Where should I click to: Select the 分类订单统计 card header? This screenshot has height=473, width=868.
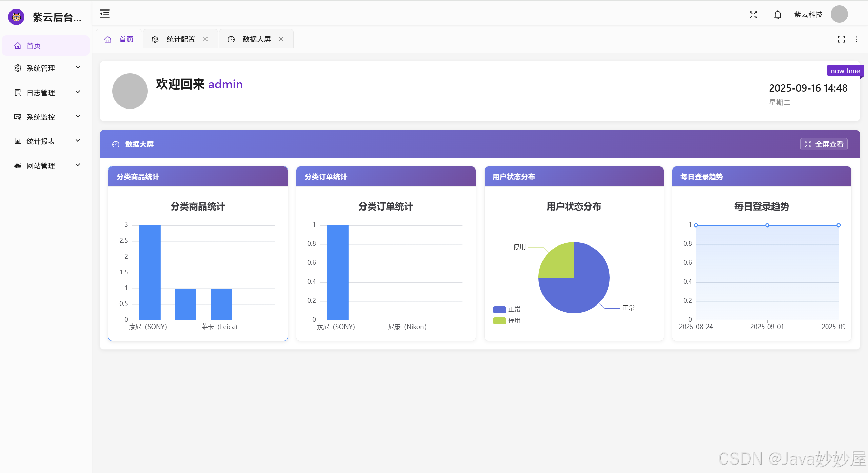click(386, 177)
